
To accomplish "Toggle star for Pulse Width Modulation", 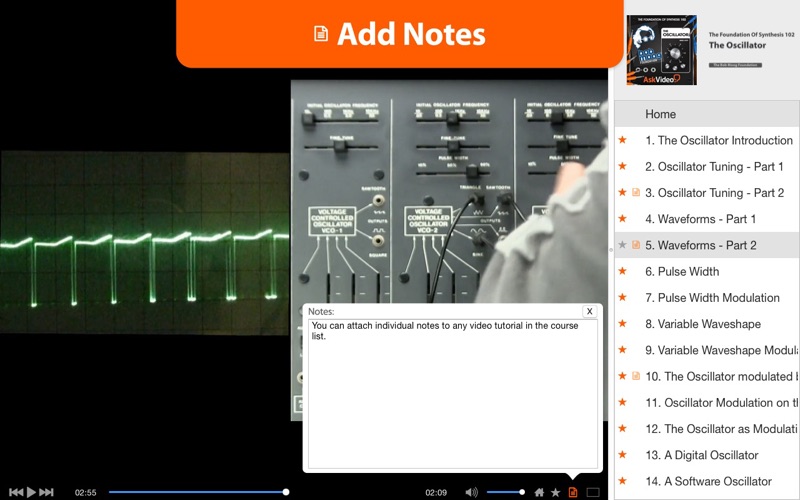I will [x=622, y=297].
